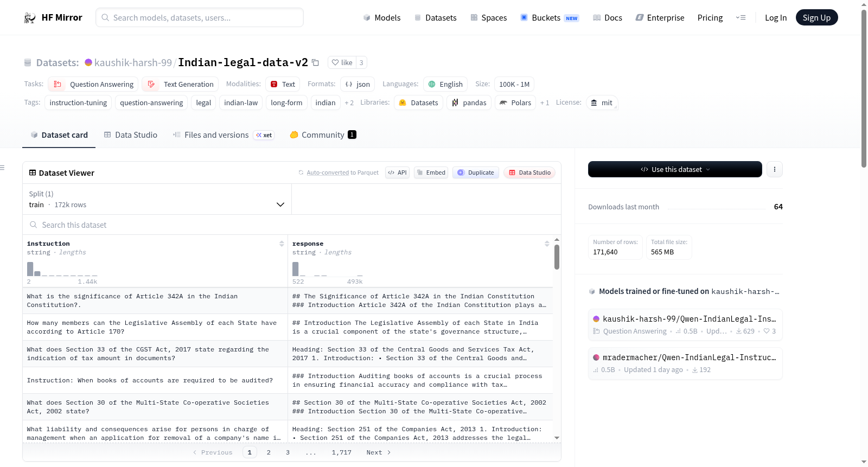Open Buckets in top navigation
The image size is (868, 467).
(x=550, y=18)
